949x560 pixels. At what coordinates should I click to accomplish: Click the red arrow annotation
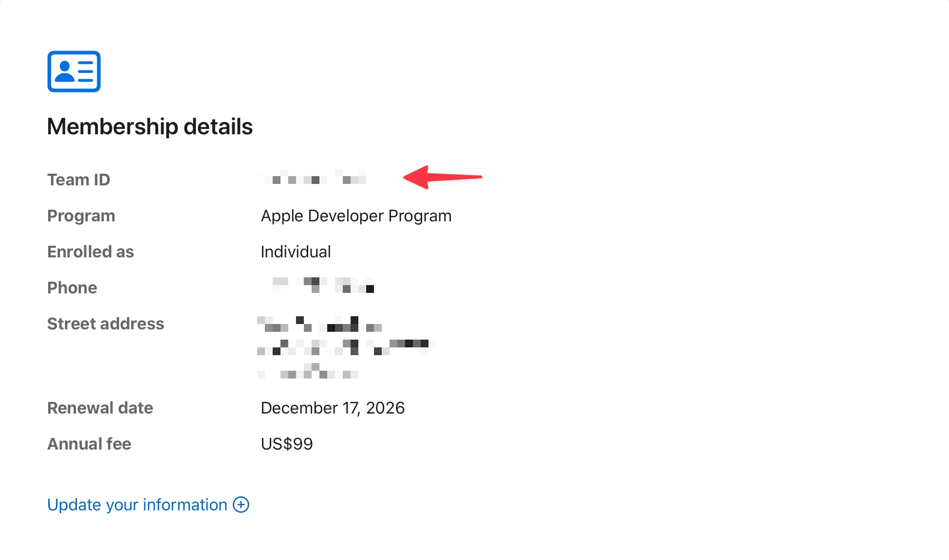click(x=442, y=177)
